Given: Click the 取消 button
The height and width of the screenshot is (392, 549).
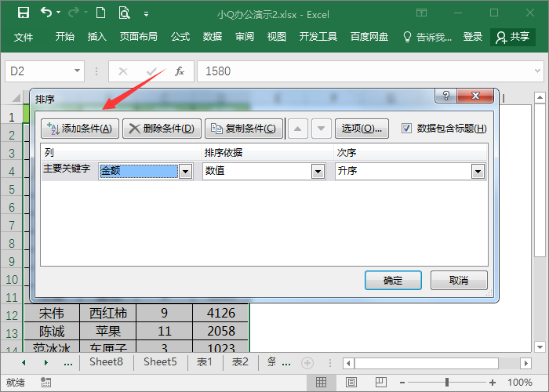Looking at the screenshot, I should 459,281.
